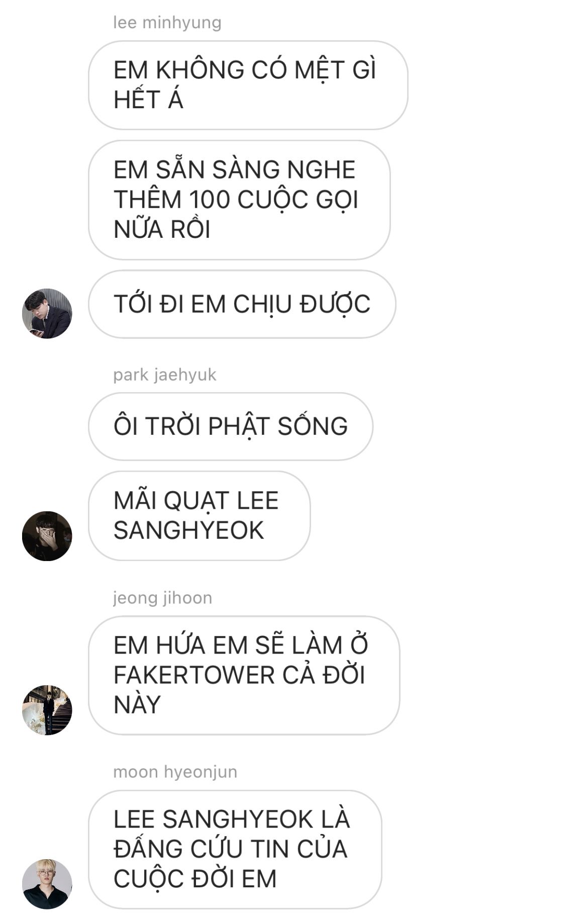Click the sender label 'jeong jihoon'
Image resolution: width=588 pixels, height=918 pixels.
163,598
